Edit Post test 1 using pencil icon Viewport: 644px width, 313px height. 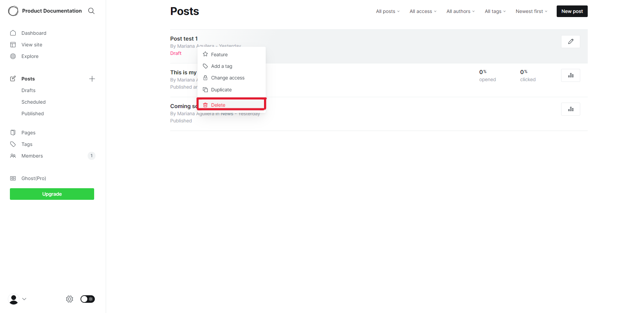click(570, 41)
